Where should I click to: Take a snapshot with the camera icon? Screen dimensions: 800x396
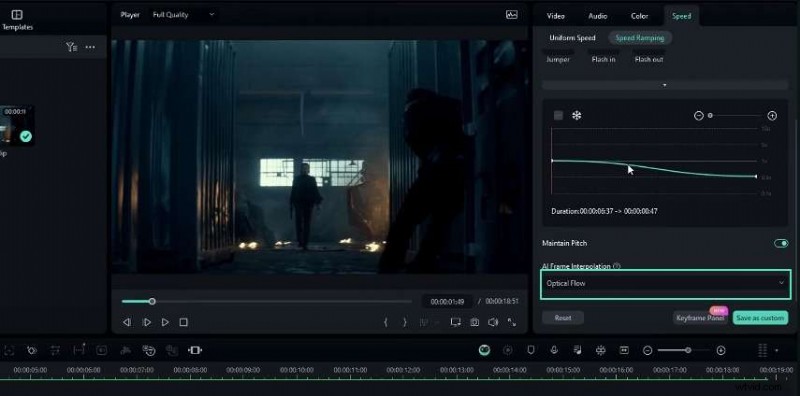[474, 322]
